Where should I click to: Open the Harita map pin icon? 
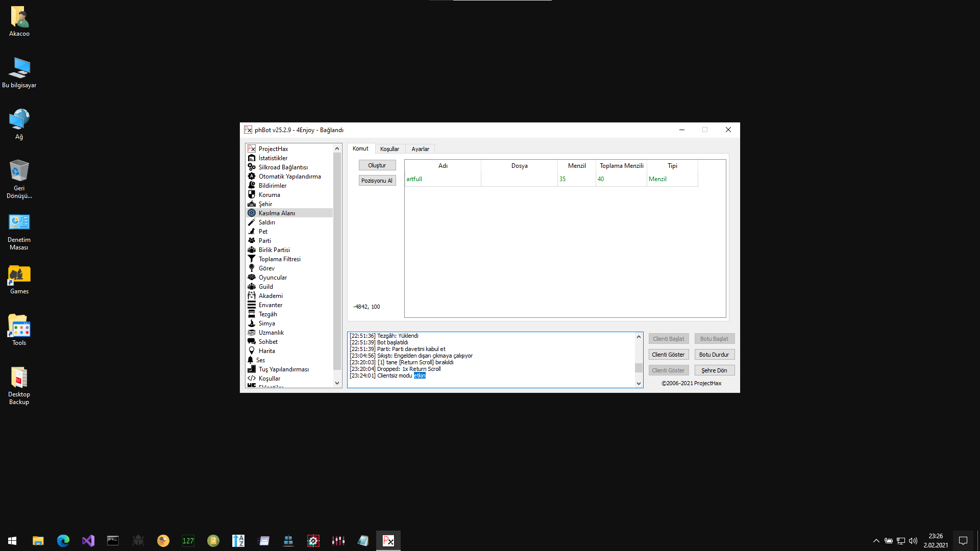(251, 351)
